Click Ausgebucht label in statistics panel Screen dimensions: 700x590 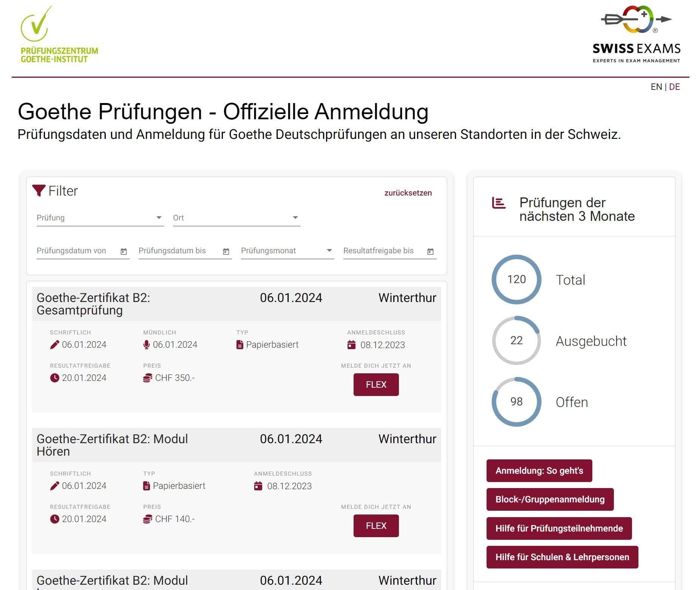pyautogui.click(x=591, y=341)
